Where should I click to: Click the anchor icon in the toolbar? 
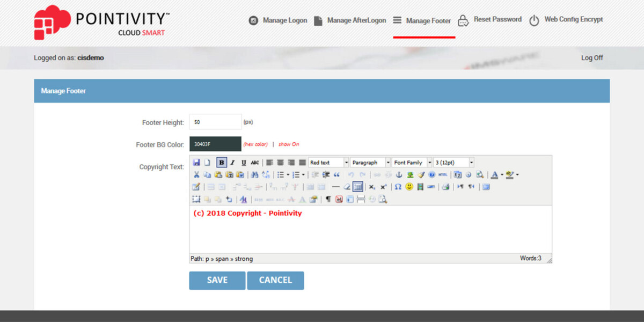(x=399, y=175)
